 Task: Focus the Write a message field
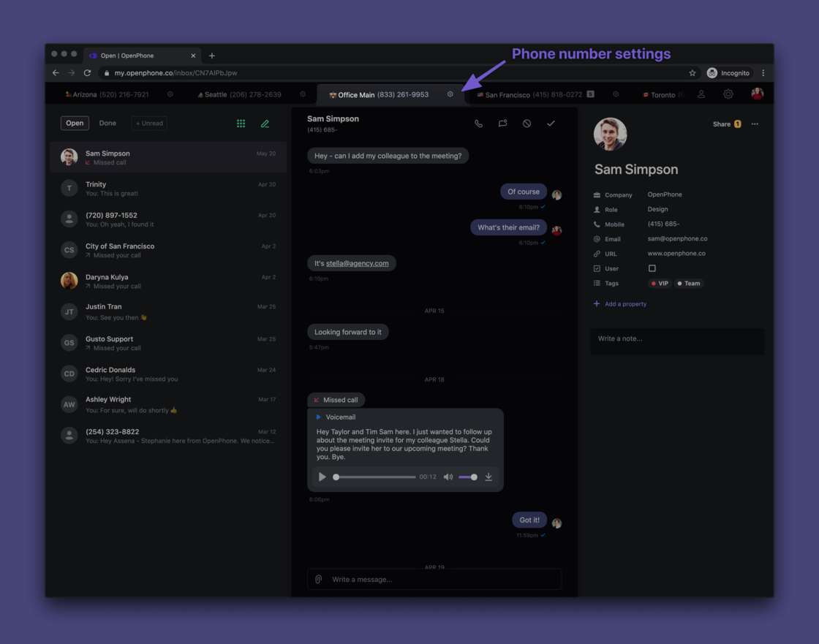(x=434, y=579)
